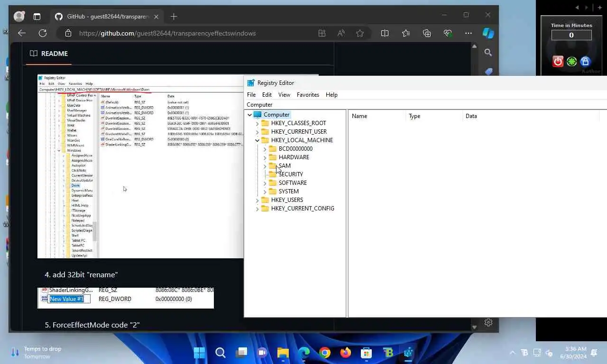Launch File Explorer from taskbar
Screen dimensions: 607x364
pos(283,353)
